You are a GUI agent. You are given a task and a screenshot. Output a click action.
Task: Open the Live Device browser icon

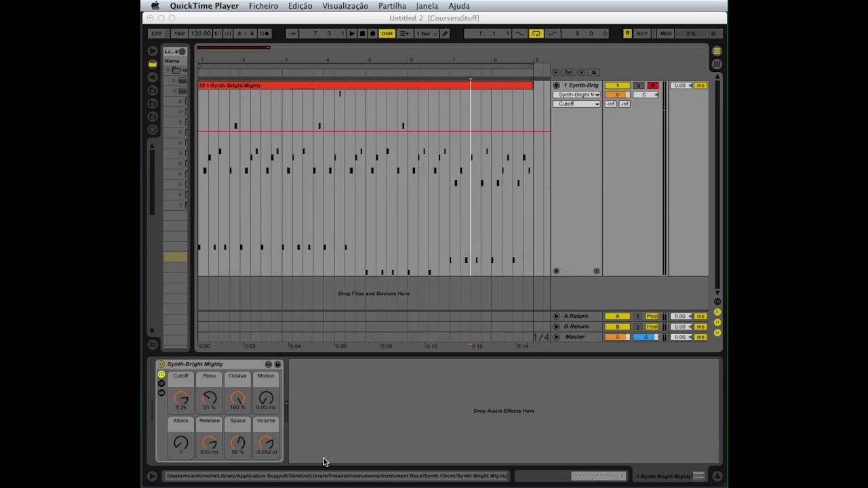pos(153,64)
